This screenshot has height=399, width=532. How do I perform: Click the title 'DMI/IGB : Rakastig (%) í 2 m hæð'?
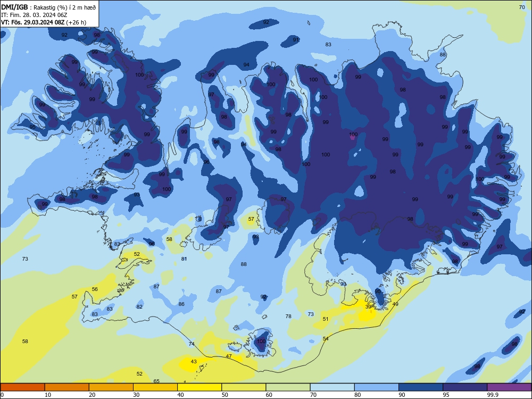click(x=48, y=7)
